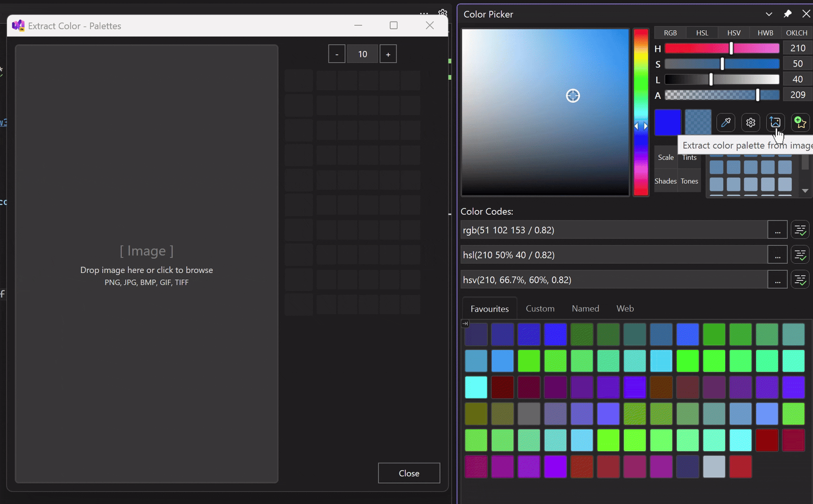Pin the Color Picker panel
The width and height of the screenshot is (813, 504).
(x=788, y=14)
